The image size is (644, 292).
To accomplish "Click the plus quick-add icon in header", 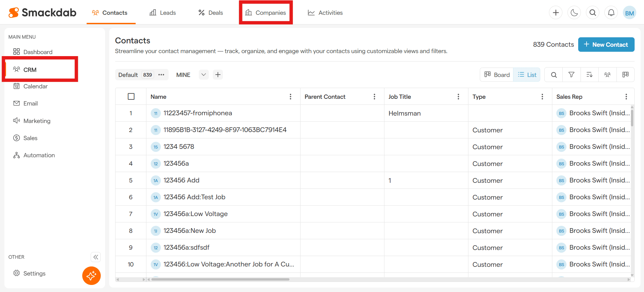I will 556,13.
